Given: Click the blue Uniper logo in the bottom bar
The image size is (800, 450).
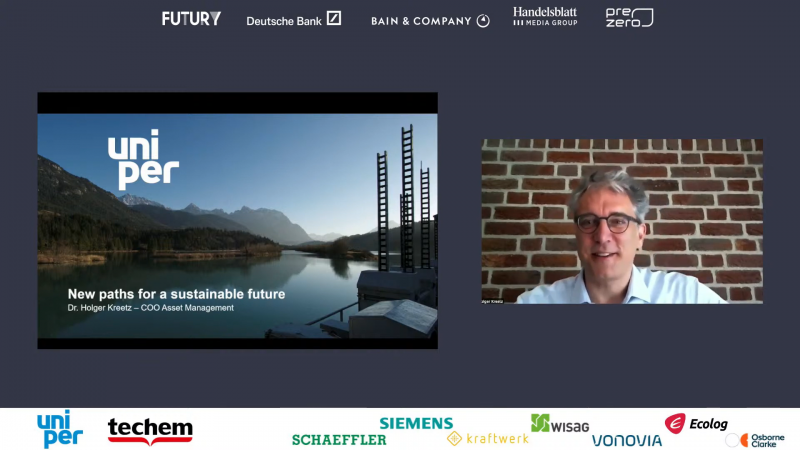Looking at the screenshot, I should click(x=60, y=429).
